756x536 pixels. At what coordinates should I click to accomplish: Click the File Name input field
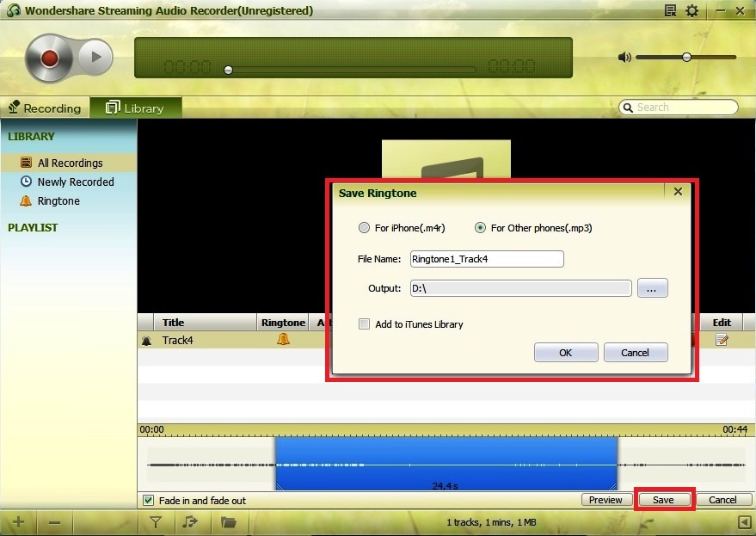pos(487,259)
